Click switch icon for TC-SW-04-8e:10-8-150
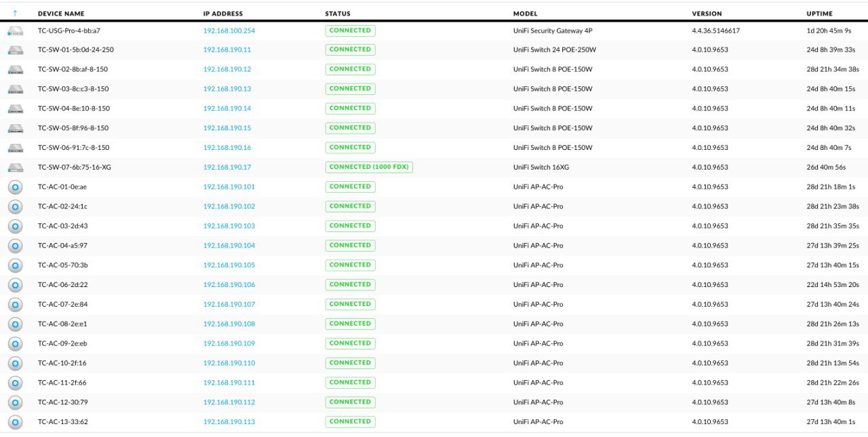 tap(15, 109)
